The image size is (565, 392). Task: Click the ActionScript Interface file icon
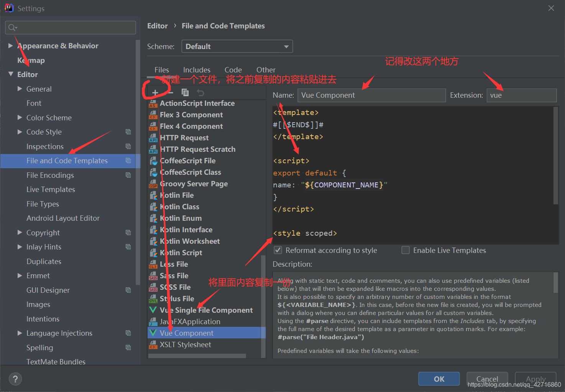153,103
